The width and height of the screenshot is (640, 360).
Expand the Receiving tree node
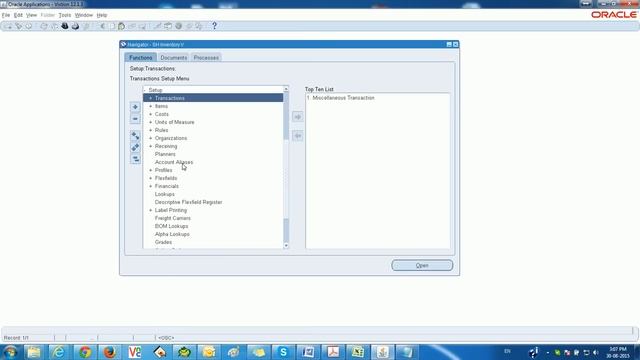(151, 146)
